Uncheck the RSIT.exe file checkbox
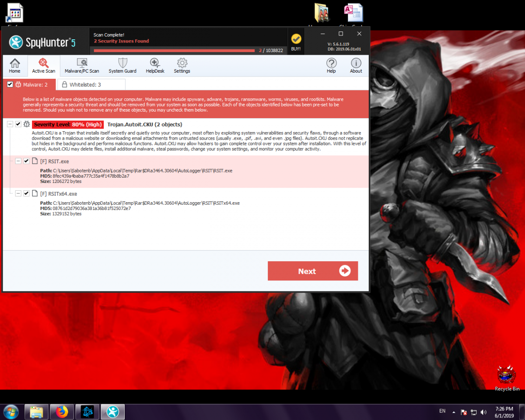 26,161
